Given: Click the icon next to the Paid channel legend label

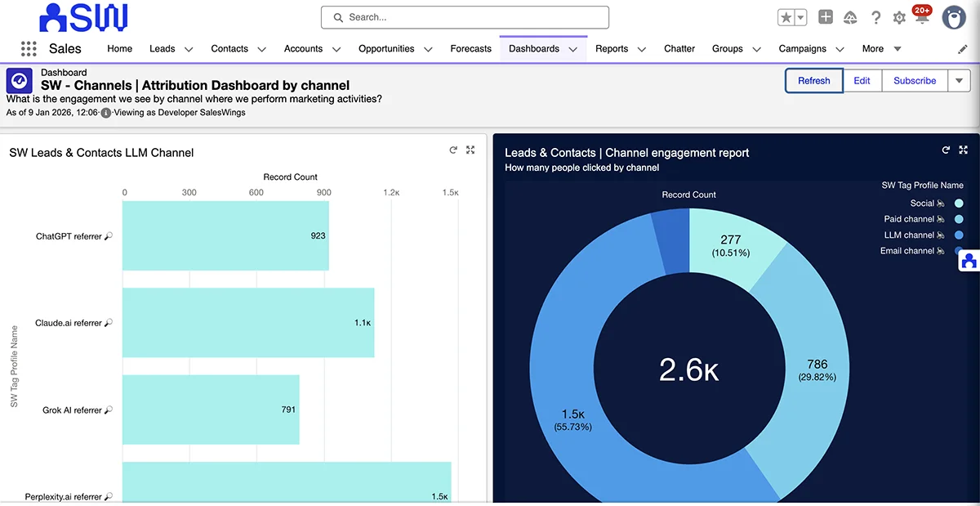Looking at the screenshot, I should pos(941,219).
